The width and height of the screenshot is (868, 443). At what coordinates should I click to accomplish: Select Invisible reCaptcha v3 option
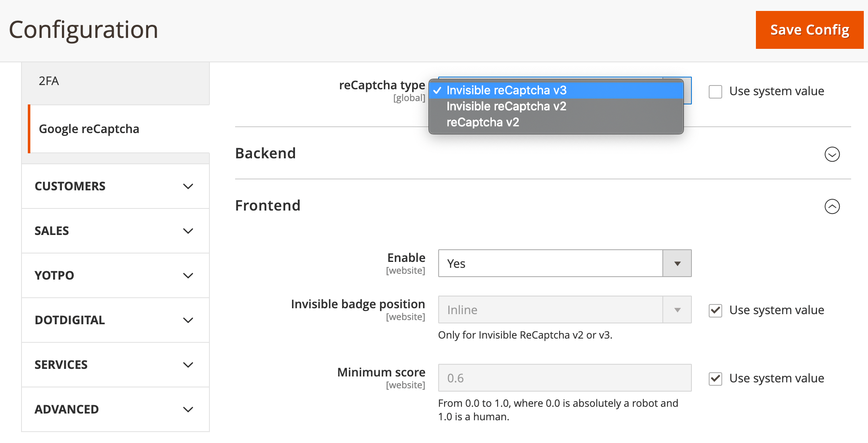coord(507,90)
